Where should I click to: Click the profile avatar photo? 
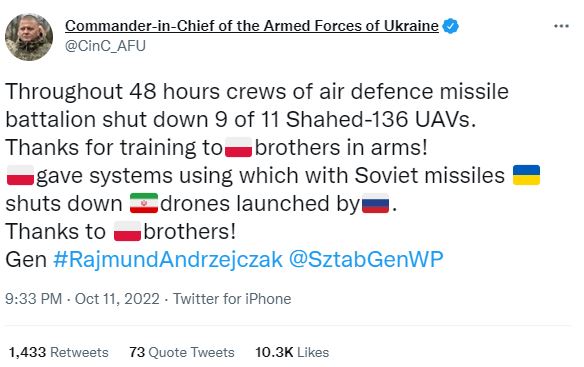(x=29, y=37)
